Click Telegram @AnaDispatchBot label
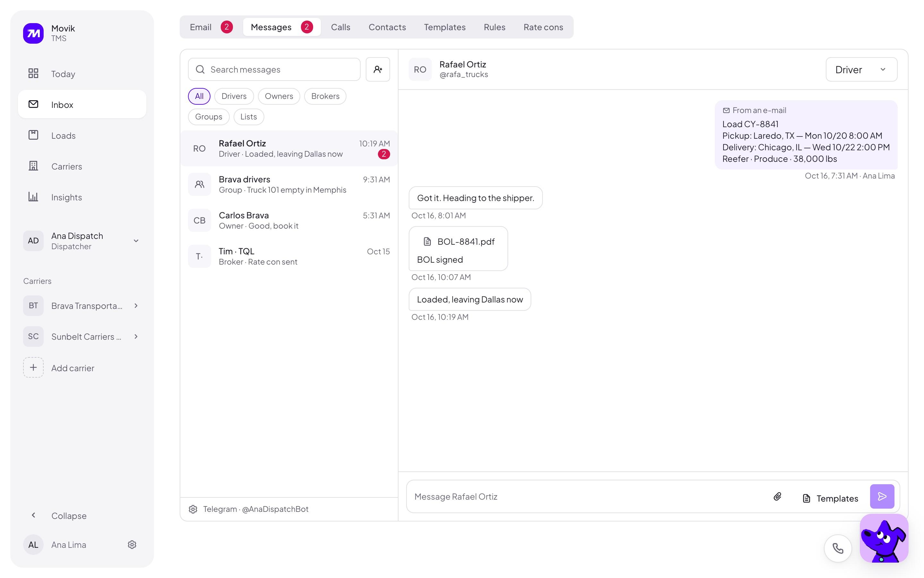This screenshot has width=924, height=578. pyautogui.click(x=256, y=509)
